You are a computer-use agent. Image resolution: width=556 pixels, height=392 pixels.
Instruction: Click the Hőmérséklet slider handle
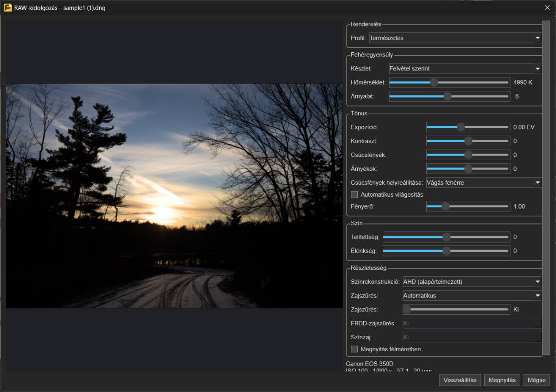tap(434, 82)
